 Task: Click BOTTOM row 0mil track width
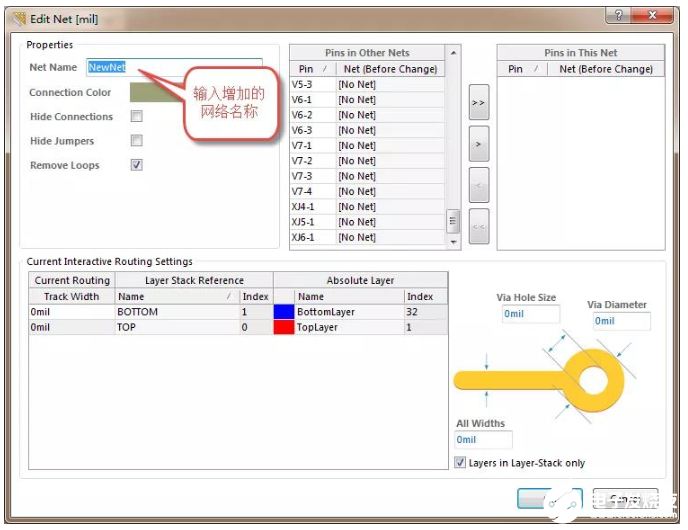pyautogui.click(x=72, y=312)
